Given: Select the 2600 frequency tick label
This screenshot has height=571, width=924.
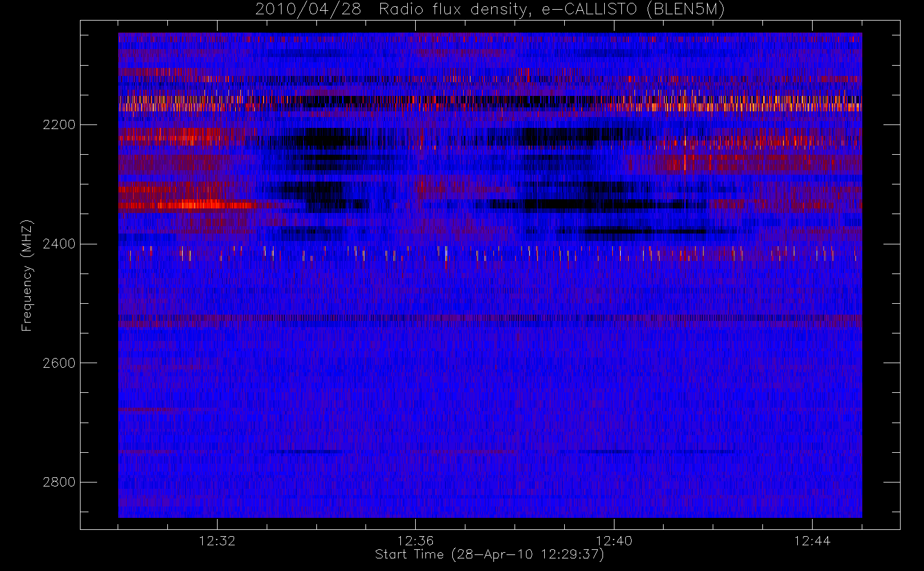Looking at the screenshot, I should [x=59, y=363].
